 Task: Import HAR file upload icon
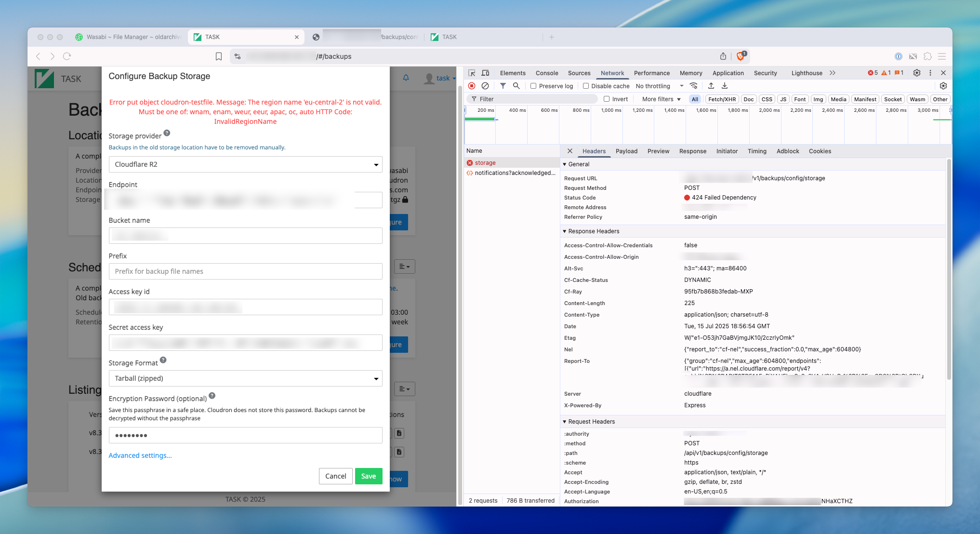pyautogui.click(x=711, y=86)
